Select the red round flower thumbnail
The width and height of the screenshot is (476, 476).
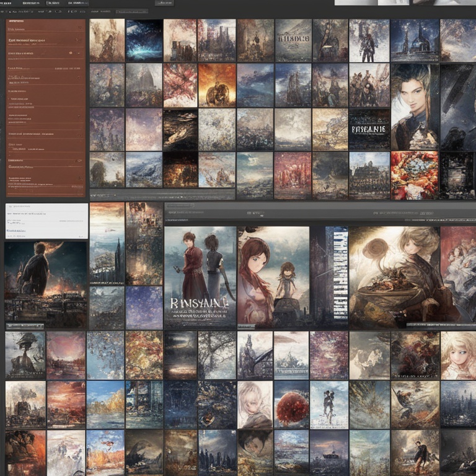(x=291, y=404)
